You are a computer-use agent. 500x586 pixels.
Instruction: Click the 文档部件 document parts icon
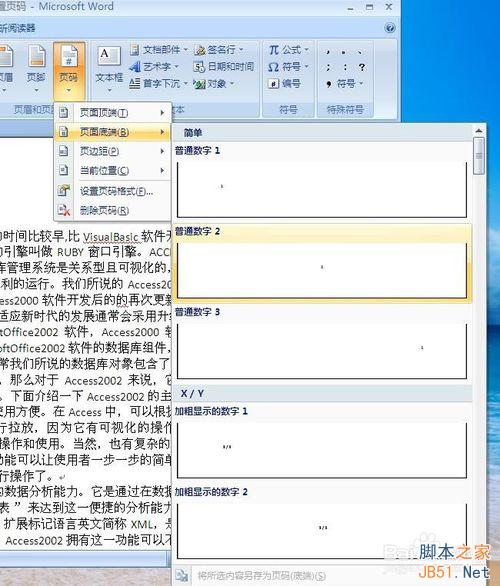(x=134, y=49)
